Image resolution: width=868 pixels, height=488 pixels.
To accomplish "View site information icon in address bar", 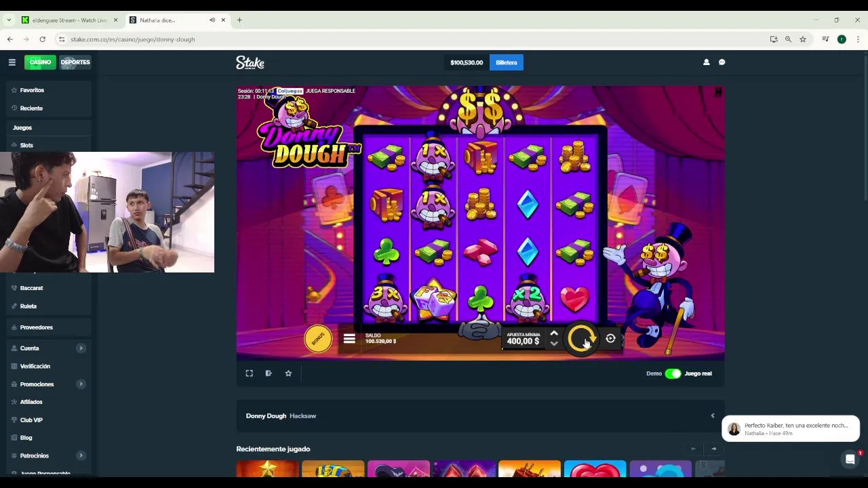I will [62, 39].
